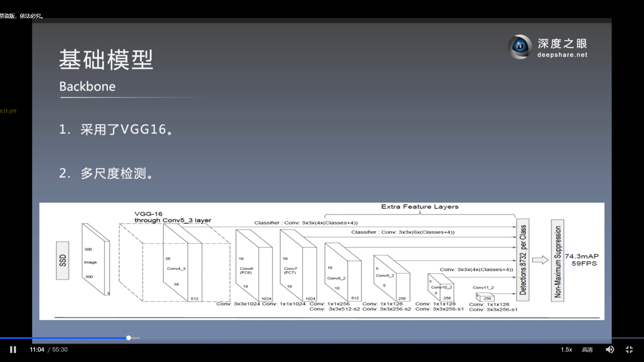Viewport: 644px width, 362px height.
Task: Pause the video playback
Action: 13,350
